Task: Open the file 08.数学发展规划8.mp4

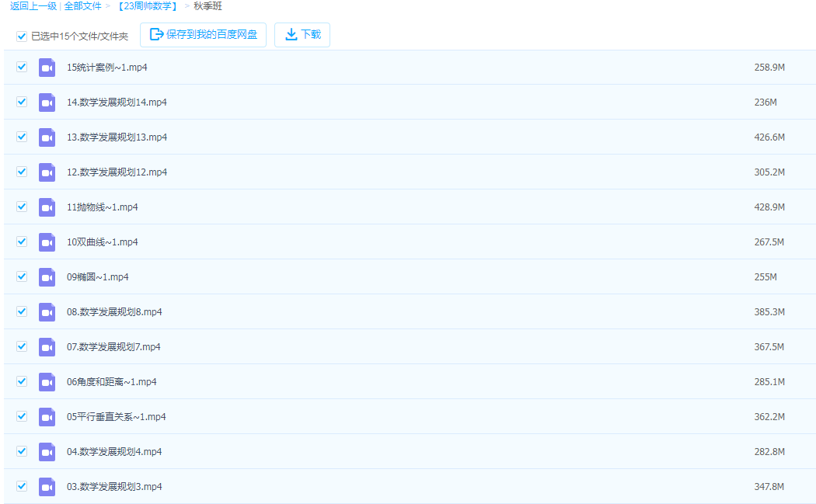Action: [x=114, y=312]
